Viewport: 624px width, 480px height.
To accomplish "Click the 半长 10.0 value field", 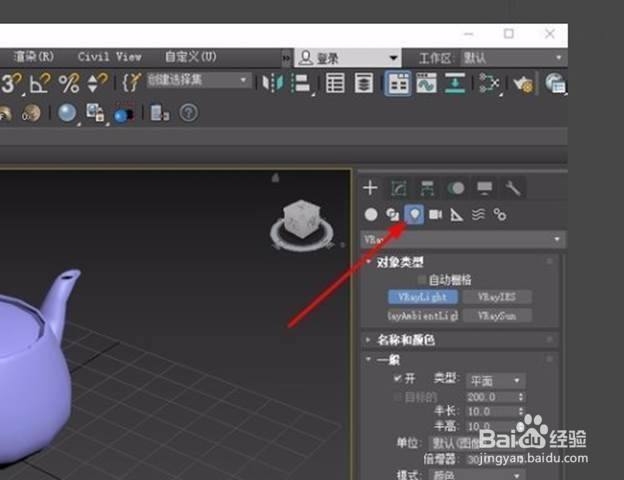I will pyautogui.click(x=492, y=411).
